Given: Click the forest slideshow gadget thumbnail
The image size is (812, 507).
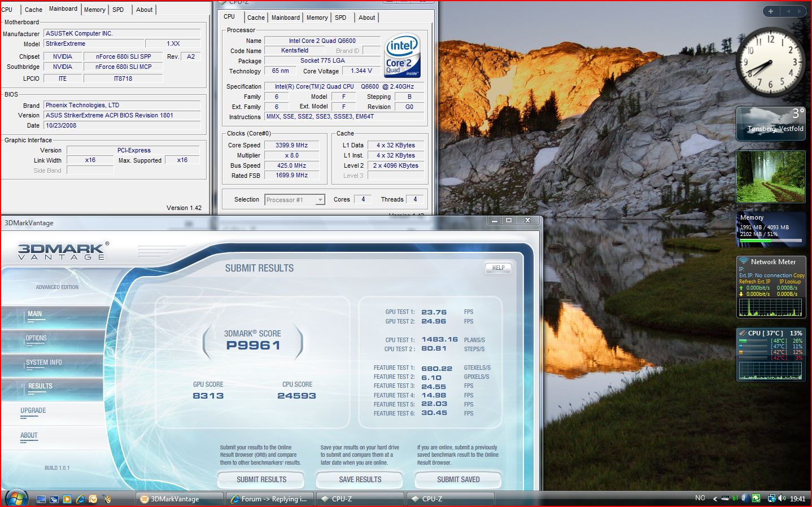Looking at the screenshot, I should click(771, 176).
